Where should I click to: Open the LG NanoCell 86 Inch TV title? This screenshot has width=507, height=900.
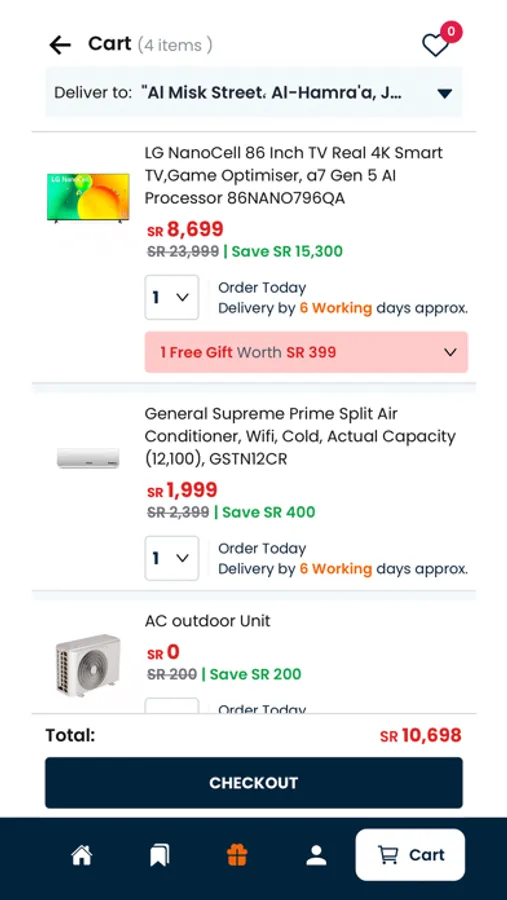coord(293,176)
